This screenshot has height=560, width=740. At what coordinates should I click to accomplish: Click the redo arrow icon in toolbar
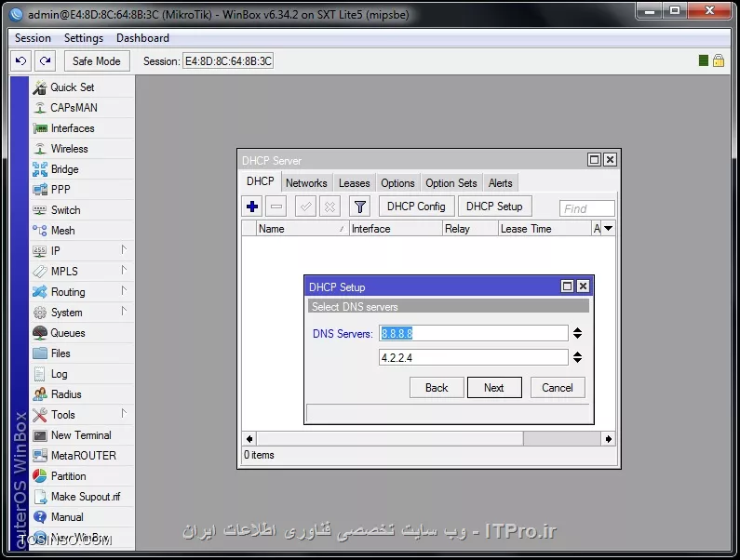pos(46,60)
